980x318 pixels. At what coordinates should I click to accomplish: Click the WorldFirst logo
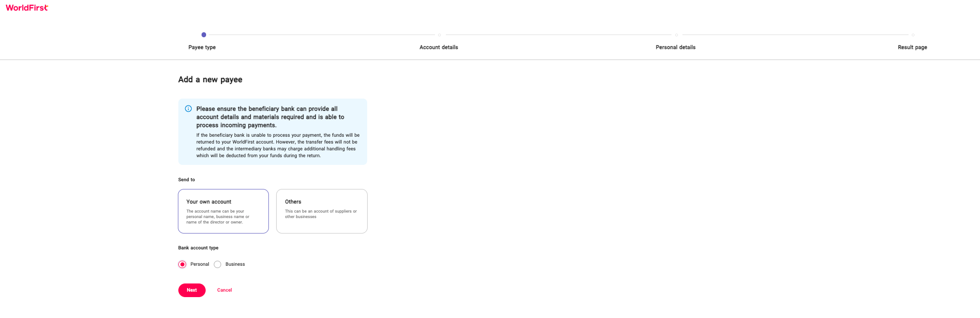pos(27,8)
